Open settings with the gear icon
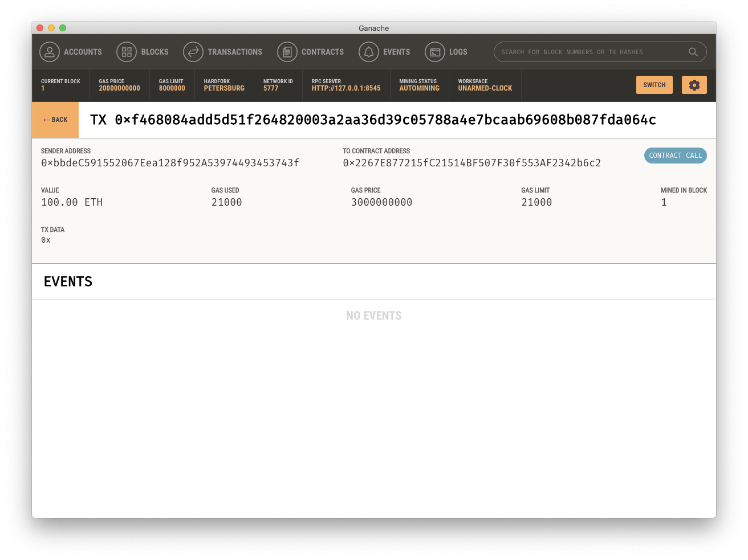This screenshot has width=748, height=560. [x=694, y=85]
